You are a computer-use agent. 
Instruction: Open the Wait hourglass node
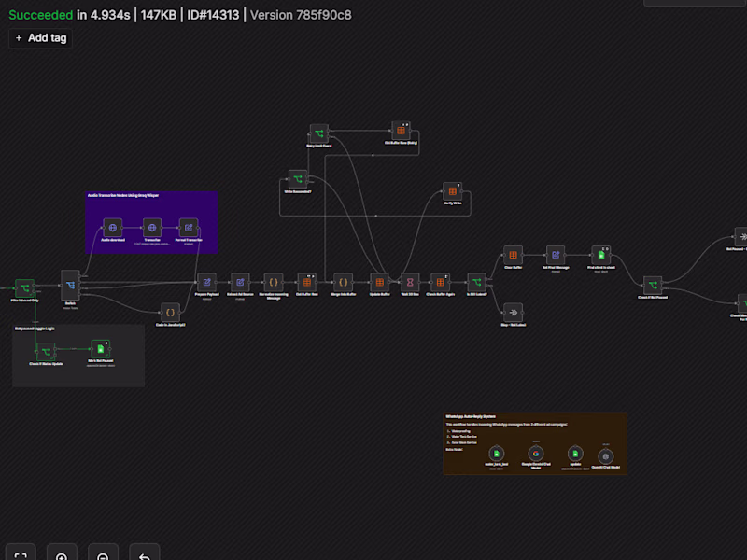click(x=410, y=282)
